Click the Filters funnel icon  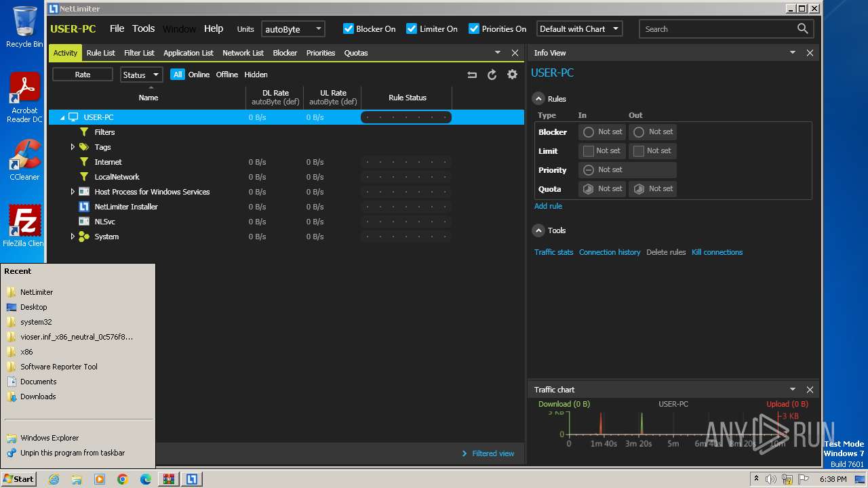click(84, 132)
